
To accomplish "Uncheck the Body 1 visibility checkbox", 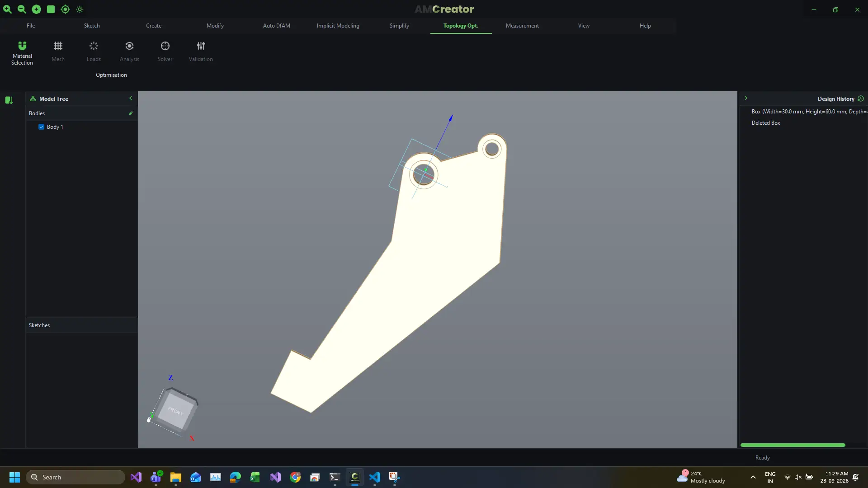I will [41, 127].
